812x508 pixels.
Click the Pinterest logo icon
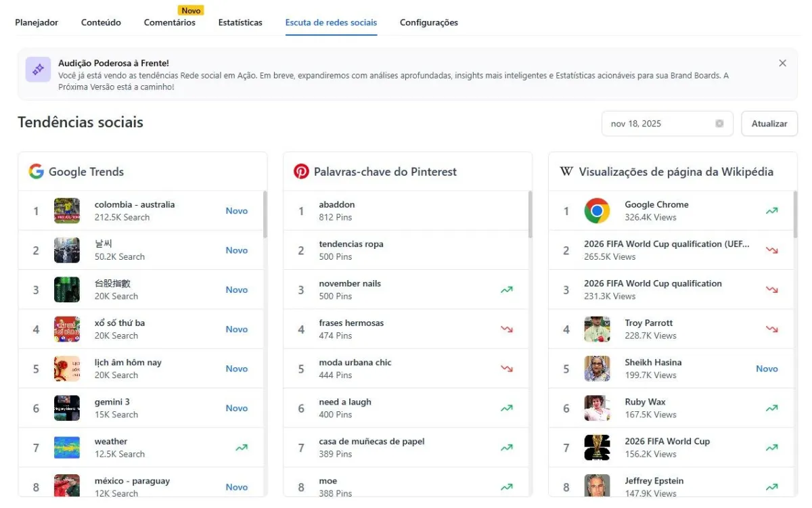point(301,171)
